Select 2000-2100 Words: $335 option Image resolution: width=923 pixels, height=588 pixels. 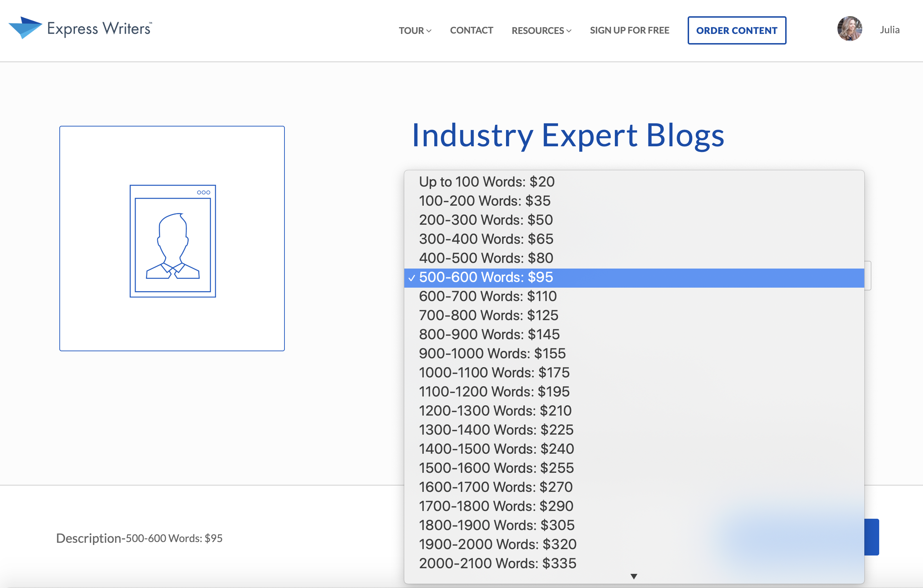click(634, 564)
